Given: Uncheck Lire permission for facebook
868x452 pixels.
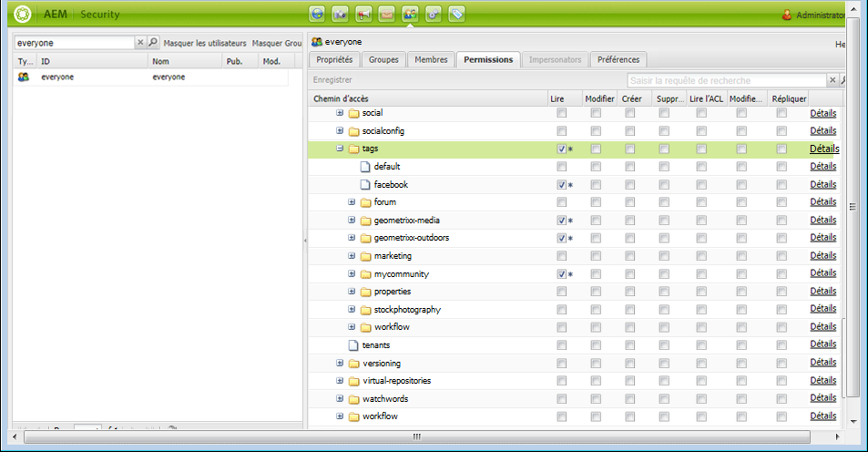Looking at the screenshot, I should tap(561, 184).
